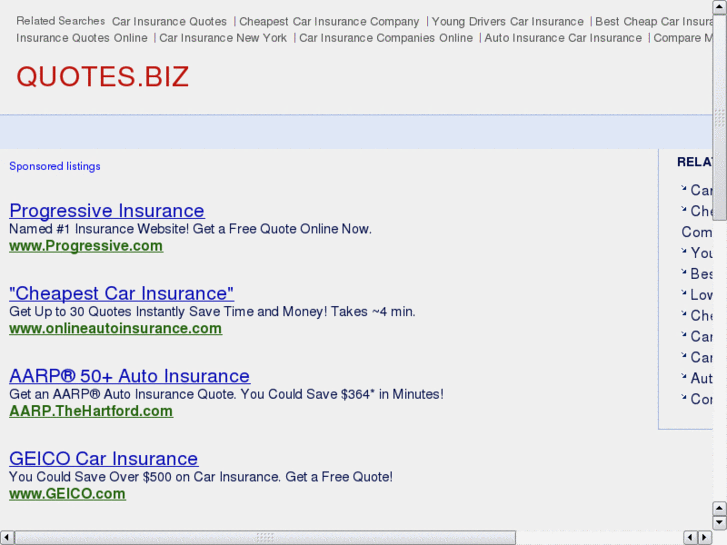Image resolution: width=727 pixels, height=545 pixels.
Task: Click the bullet arrow icon beside sidebar "You"
Action: pos(683,251)
